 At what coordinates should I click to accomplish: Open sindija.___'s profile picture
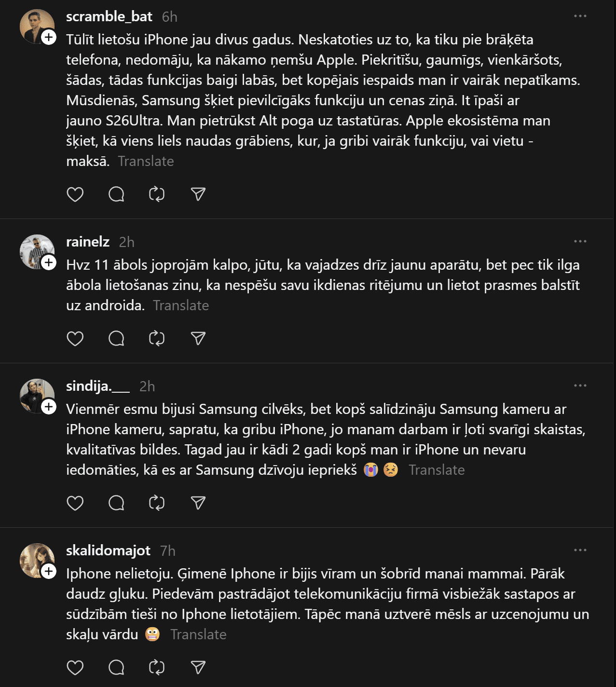pos(35,394)
